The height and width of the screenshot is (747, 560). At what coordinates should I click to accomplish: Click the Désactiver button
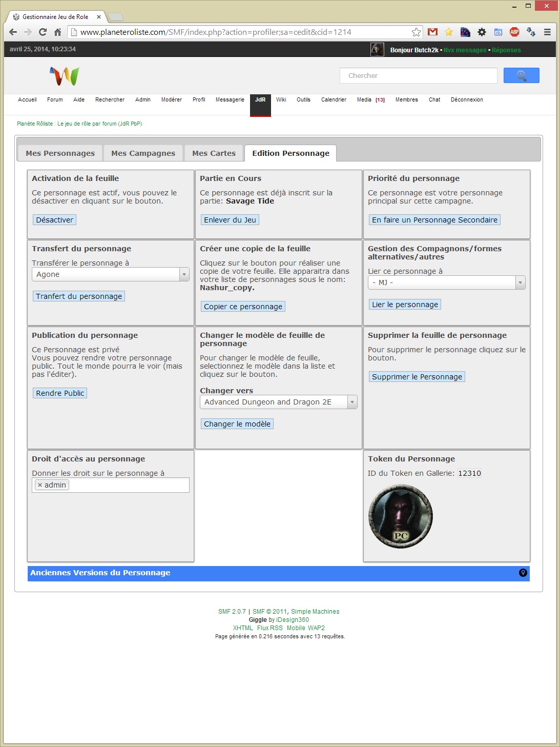point(55,220)
